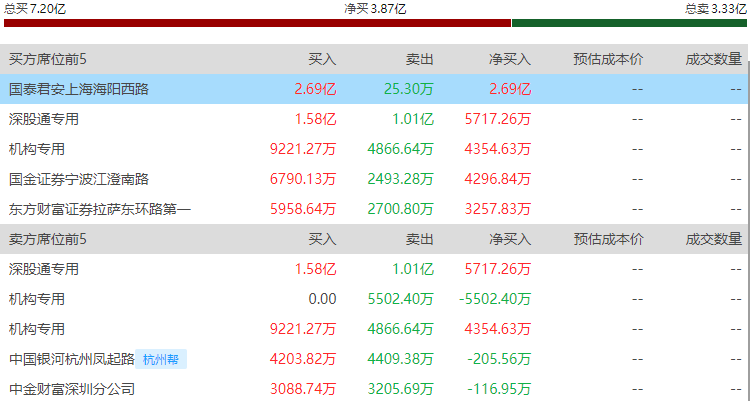
Task: Click the 3205.69万 sell value
Action: [x=401, y=389]
